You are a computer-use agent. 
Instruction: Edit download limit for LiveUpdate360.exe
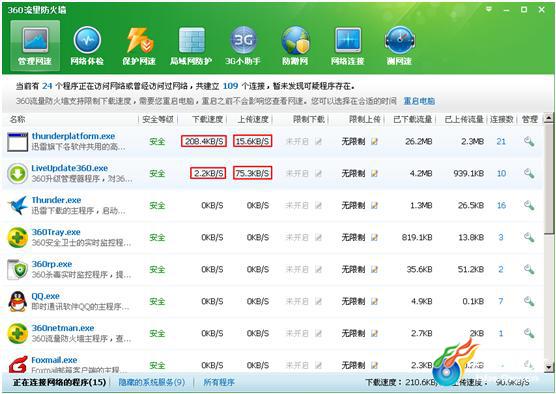(318, 173)
